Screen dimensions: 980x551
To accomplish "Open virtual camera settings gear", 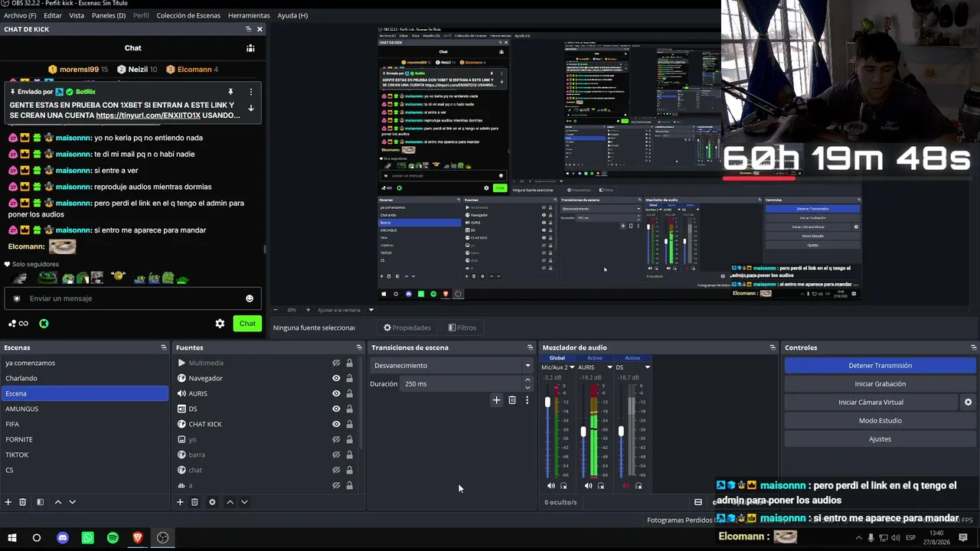I will click(968, 402).
